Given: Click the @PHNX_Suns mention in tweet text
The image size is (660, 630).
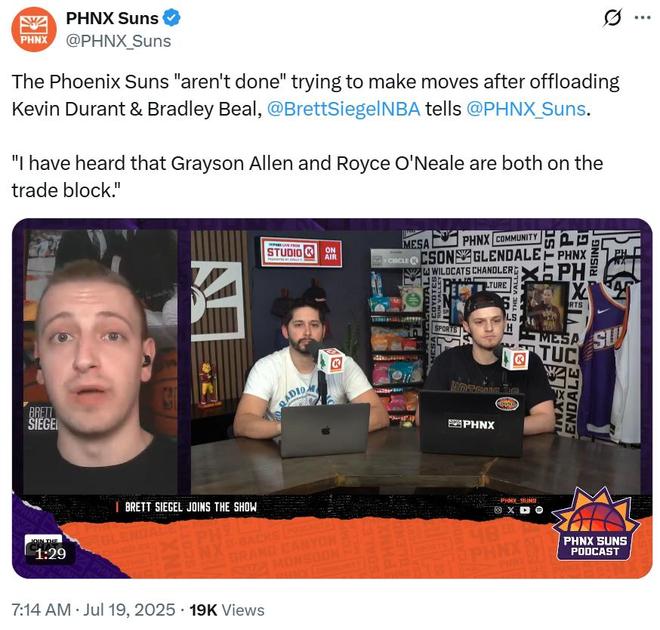Looking at the screenshot, I should (526, 109).
